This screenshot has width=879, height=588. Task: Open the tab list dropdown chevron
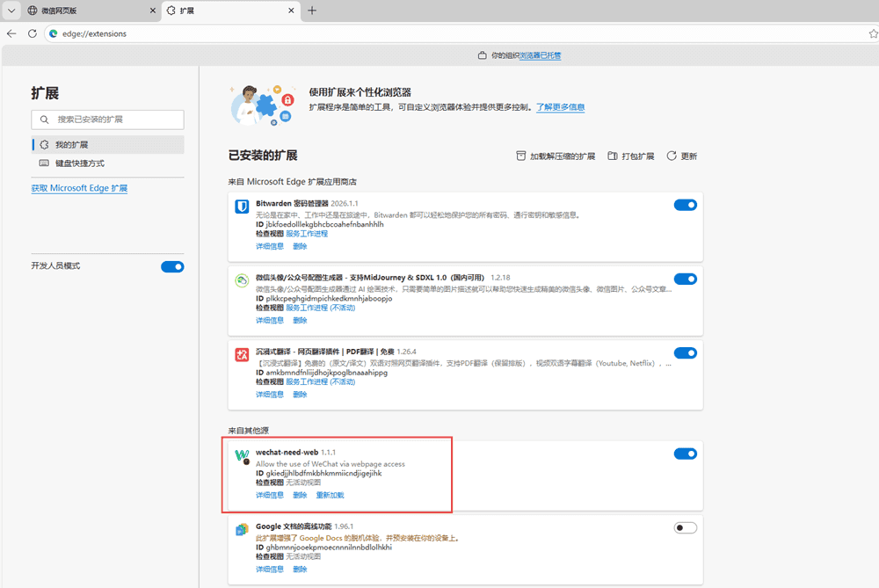tap(11, 11)
